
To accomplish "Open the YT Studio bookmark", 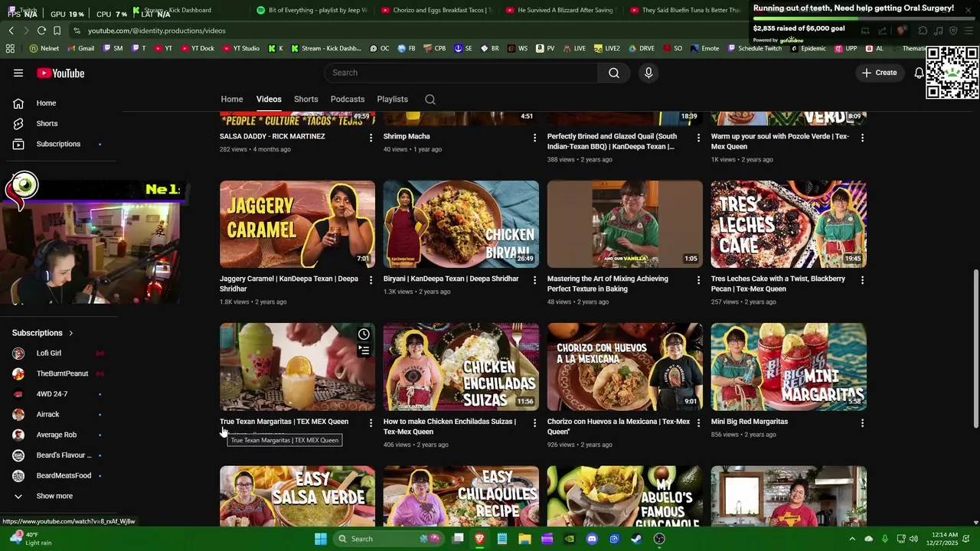I will 241,48.
